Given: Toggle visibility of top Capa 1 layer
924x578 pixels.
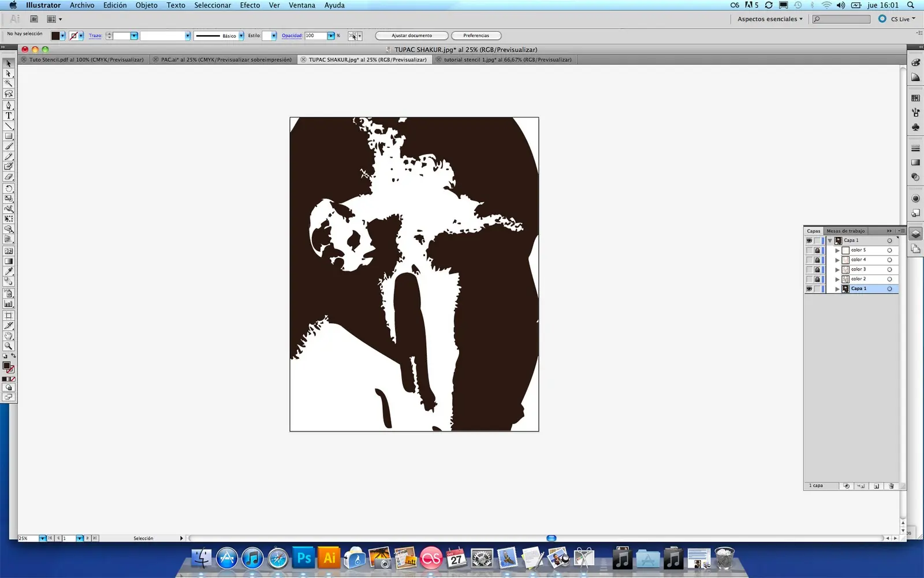Looking at the screenshot, I should click(x=809, y=240).
